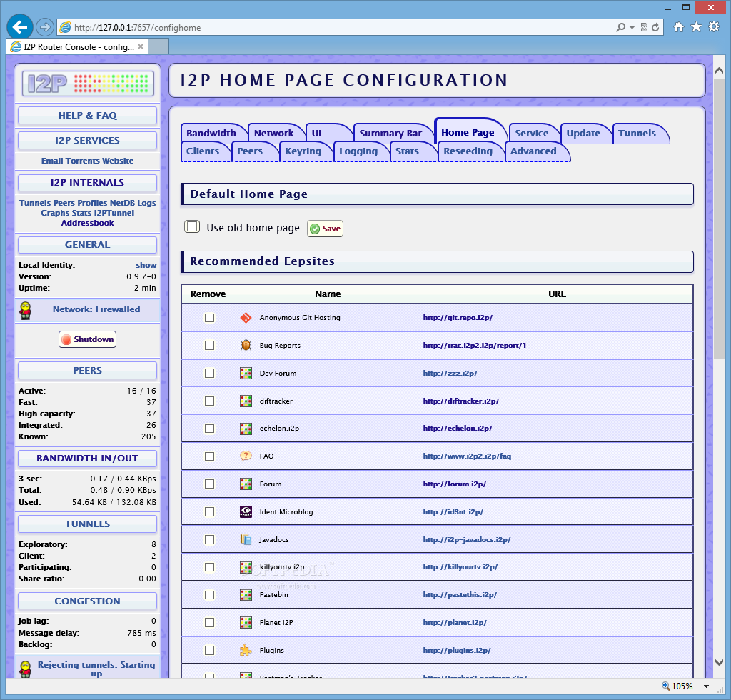Open the Summary Bar tab
The image size is (731, 700).
[x=390, y=133]
